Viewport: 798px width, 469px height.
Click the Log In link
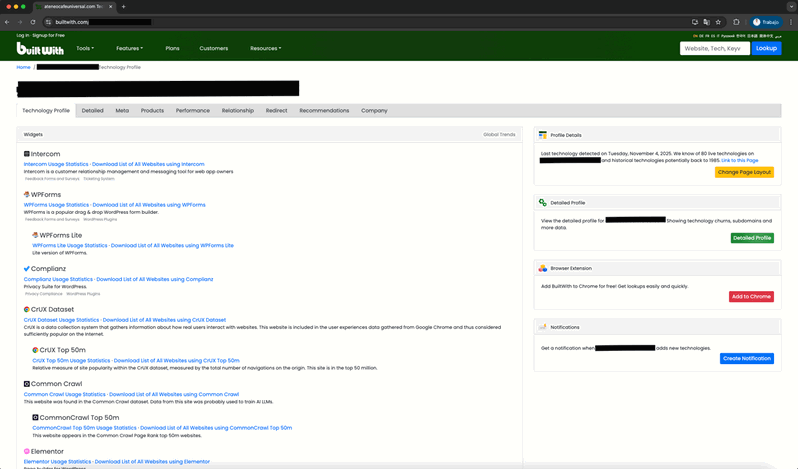tap(23, 35)
